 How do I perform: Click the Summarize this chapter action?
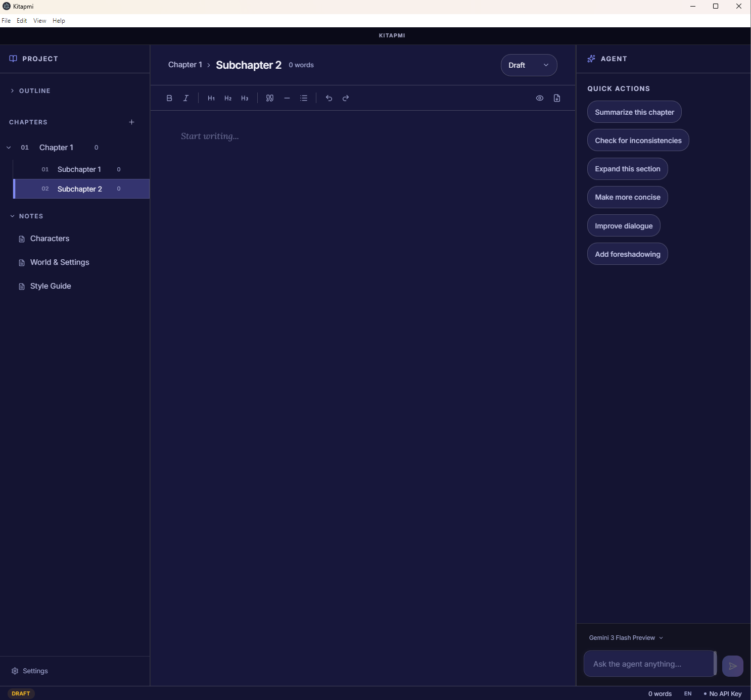pos(634,112)
